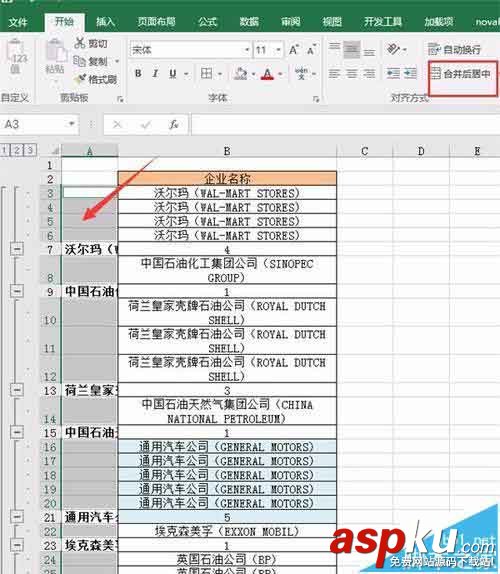
Task: Open the Underline style dropdown arrow
Action: (x=186, y=74)
